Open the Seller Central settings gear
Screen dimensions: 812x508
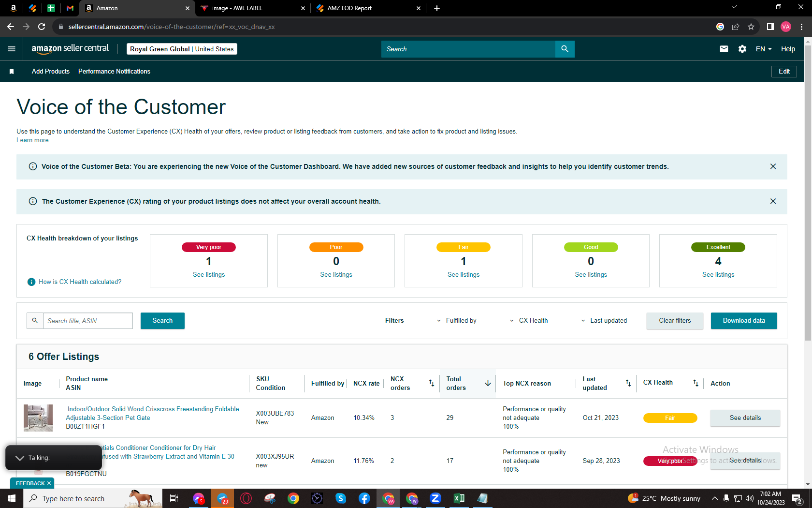point(742,49)
